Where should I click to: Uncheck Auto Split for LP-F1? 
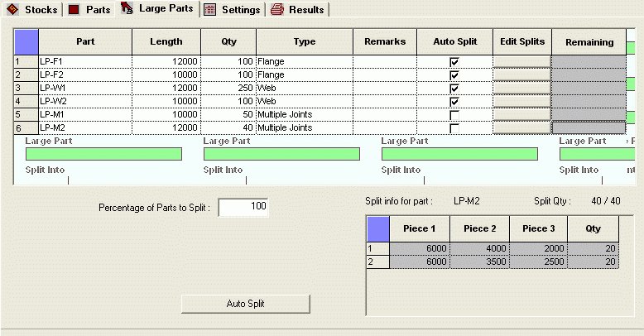454,62
